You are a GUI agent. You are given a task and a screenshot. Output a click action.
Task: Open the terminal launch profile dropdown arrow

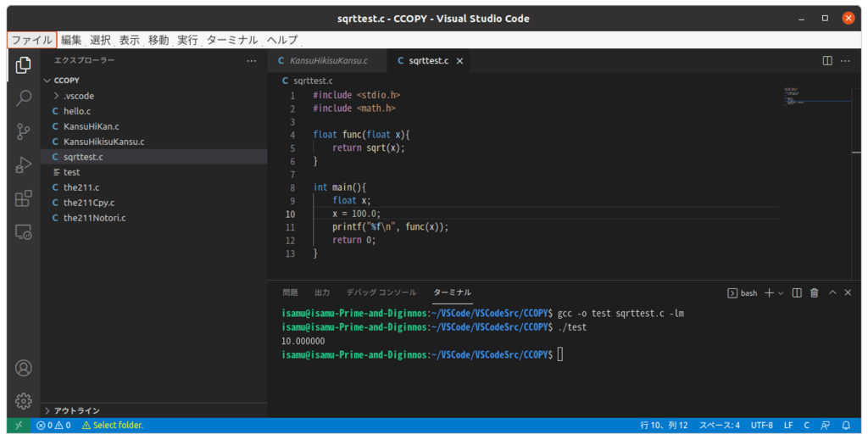click(x=781, y=293)
